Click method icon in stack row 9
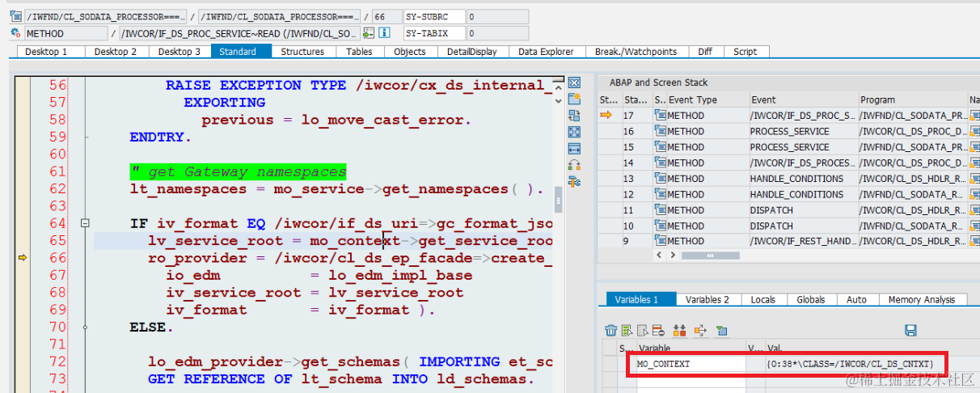This screenshot has height=393, width=980. pyautogui.click(x=660, y=241)
